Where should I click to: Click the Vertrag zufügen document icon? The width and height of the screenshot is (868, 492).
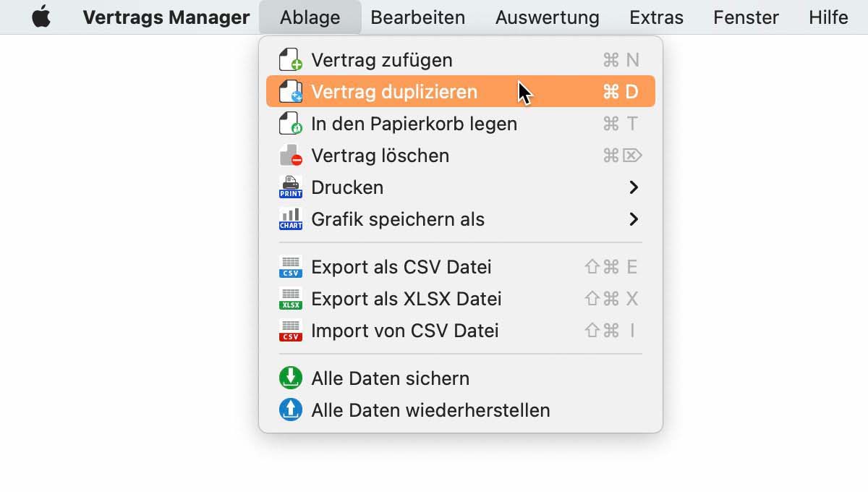(x=291, y=60)
